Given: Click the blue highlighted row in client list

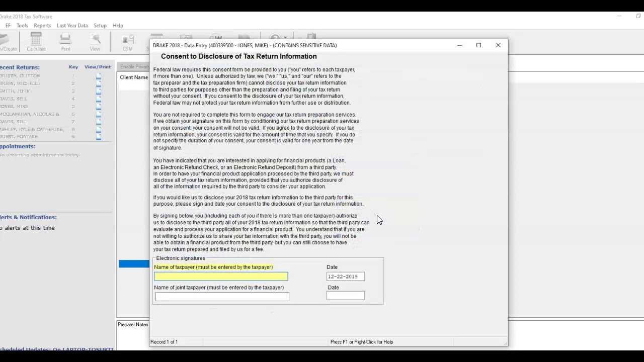Looking at the screenshot, I should click(134, 264).
